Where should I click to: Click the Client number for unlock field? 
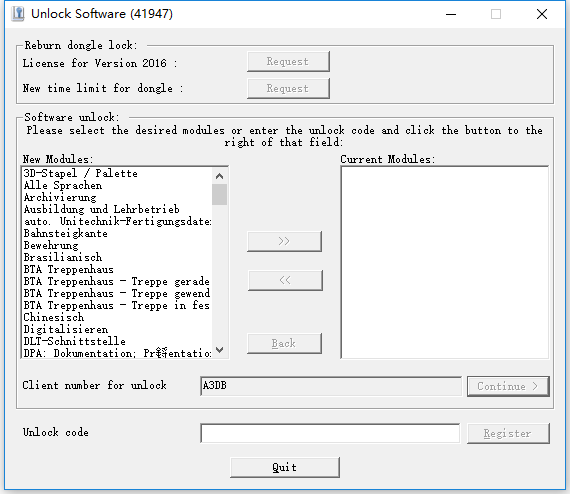(331, 386)
